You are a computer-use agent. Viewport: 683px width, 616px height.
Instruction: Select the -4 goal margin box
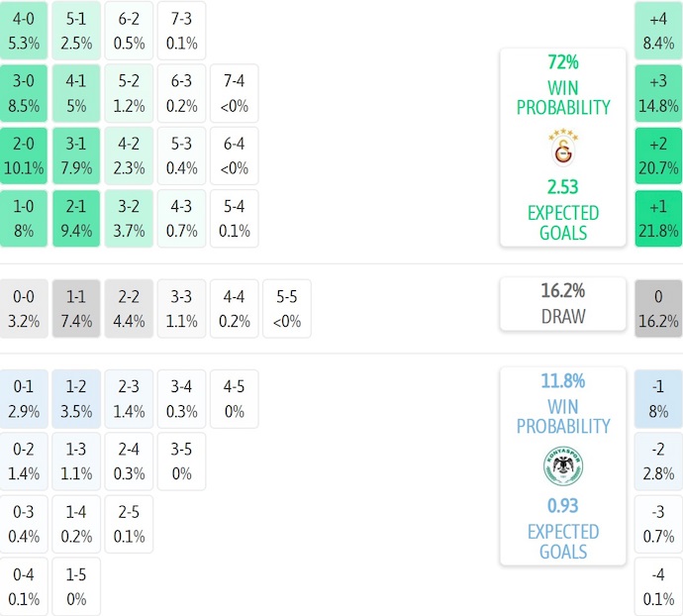(x=658, y=586)
